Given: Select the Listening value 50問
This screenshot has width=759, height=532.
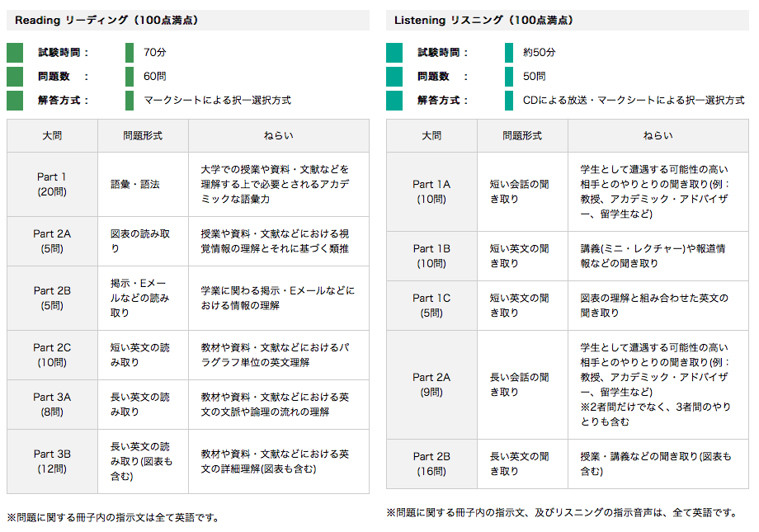Looking at the screenshot, I should click(x=535, y=77).
